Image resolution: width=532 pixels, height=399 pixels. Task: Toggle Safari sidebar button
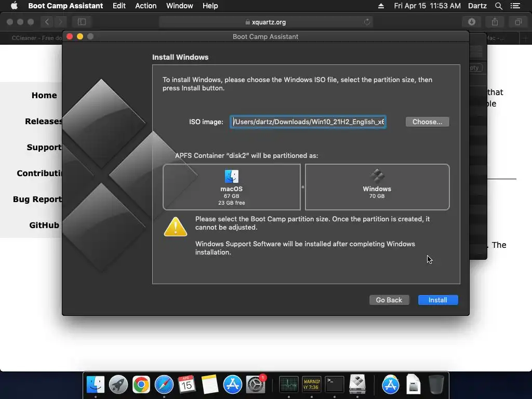82,22
